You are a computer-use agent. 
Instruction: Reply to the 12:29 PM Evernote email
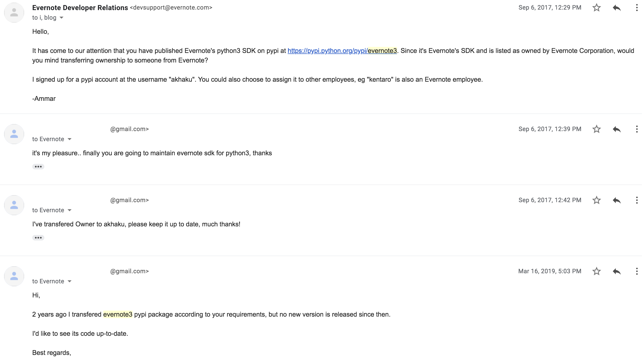[617, 8]
